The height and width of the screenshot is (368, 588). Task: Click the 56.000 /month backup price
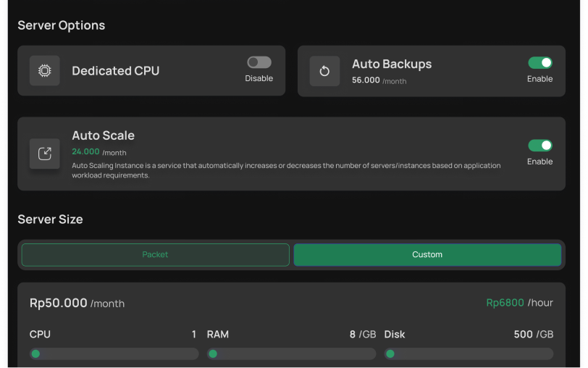tap(379, 80)
